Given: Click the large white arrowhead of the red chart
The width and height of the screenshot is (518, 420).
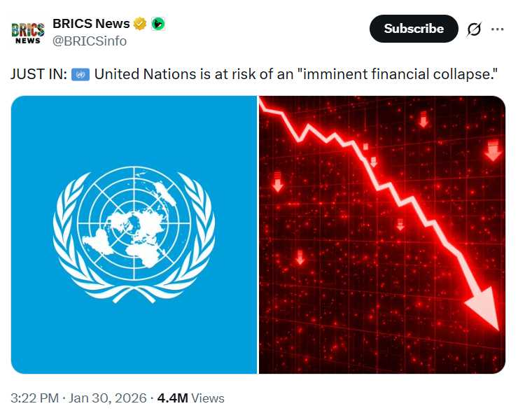Looking at the screenshot, I should pos(482,308).
